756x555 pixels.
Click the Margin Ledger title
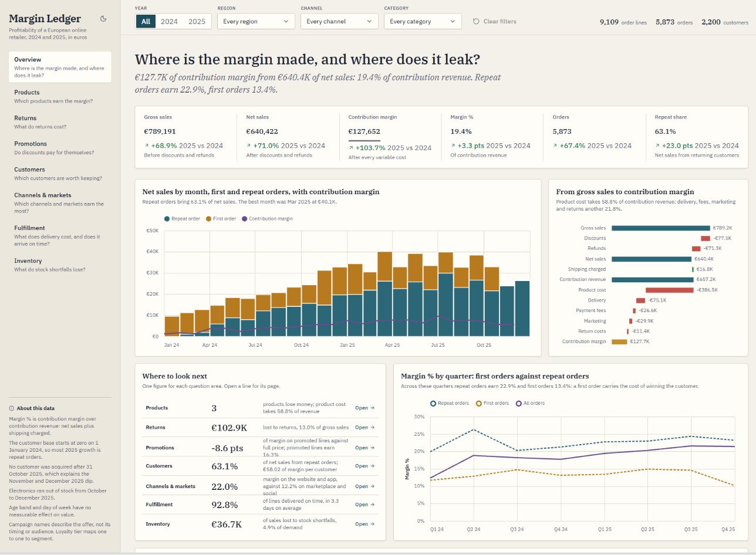[x=45, y=19]
